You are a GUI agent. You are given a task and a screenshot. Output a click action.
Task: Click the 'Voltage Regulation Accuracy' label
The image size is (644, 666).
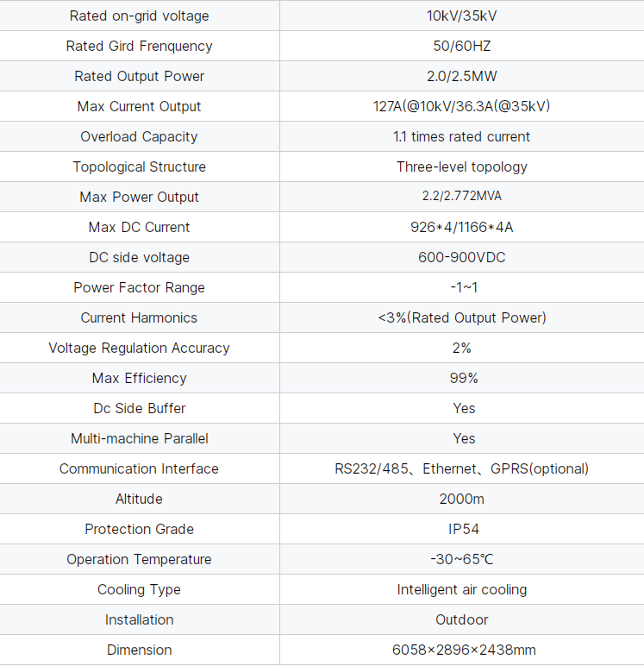click(x=139, y=348)
